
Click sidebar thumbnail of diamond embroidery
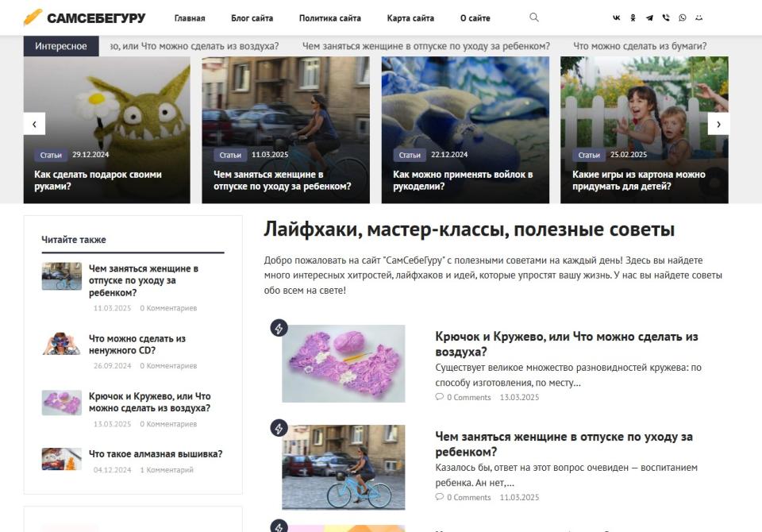[62, 459]
